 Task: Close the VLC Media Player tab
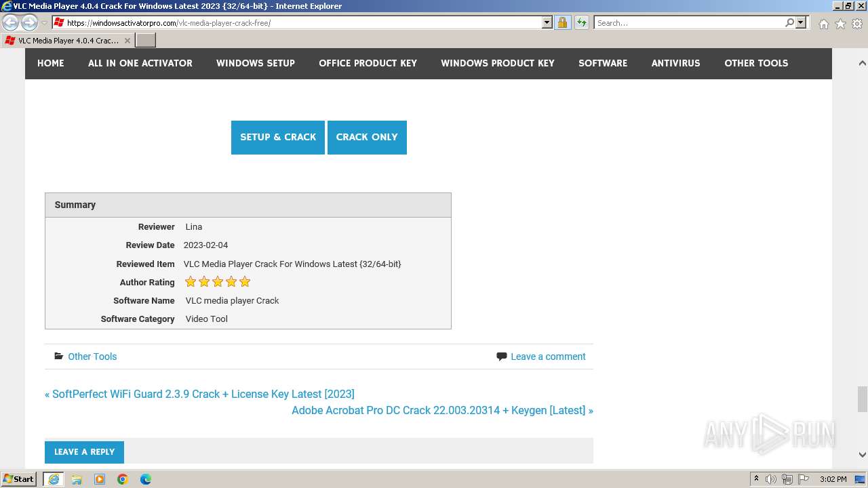click(127, 41)
